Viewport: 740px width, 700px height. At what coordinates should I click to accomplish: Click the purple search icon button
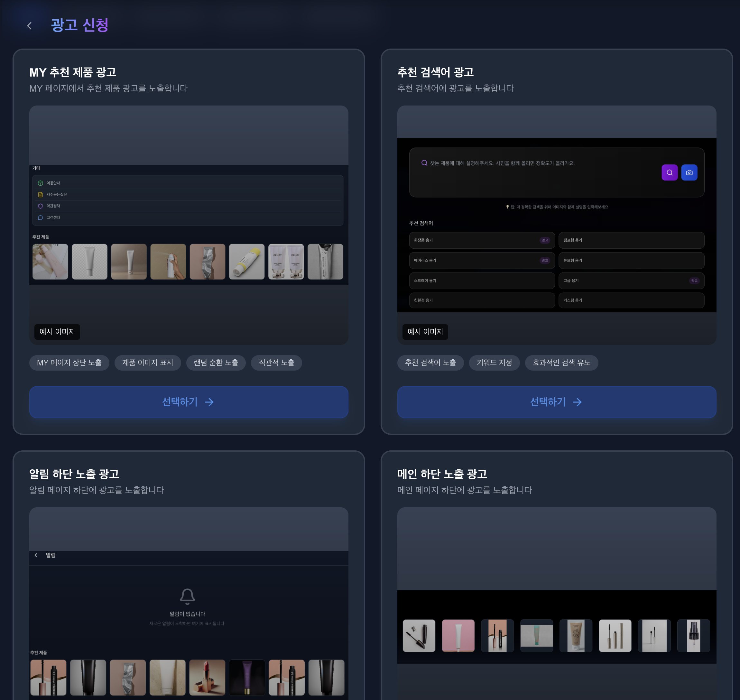(x=670, y=172)
